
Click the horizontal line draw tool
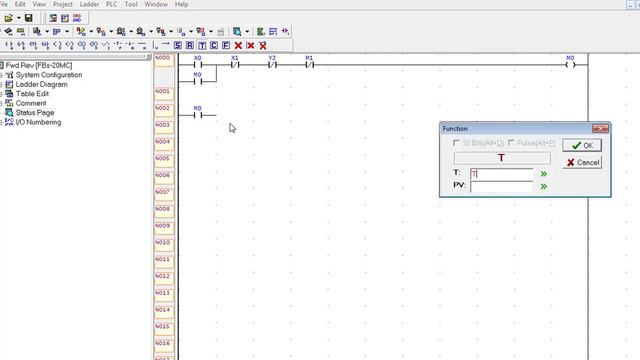142,45
